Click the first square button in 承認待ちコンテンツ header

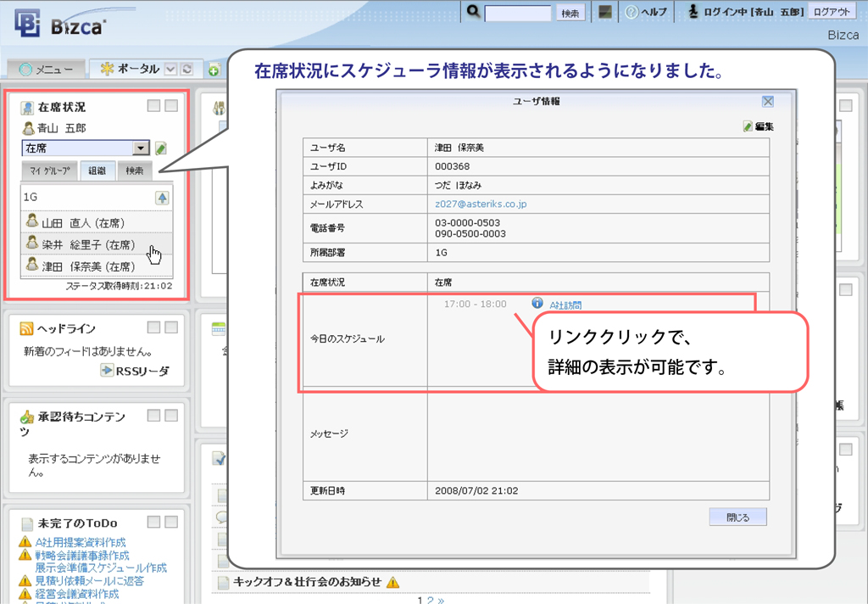(154, 415)
